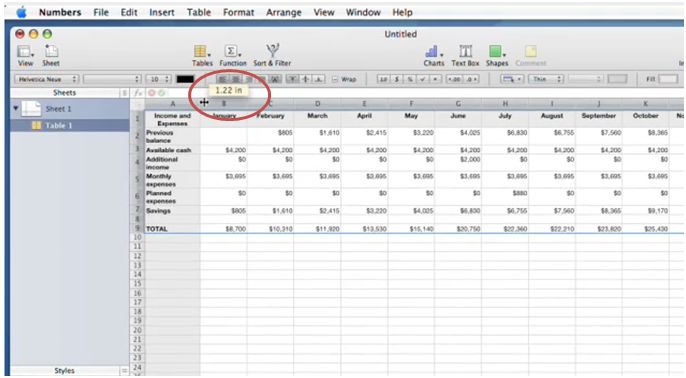Image resolution: width=686 pixels, height=378 pixels.
Task: Open the Function sigma icon
Action: click(x=232, y=52)
